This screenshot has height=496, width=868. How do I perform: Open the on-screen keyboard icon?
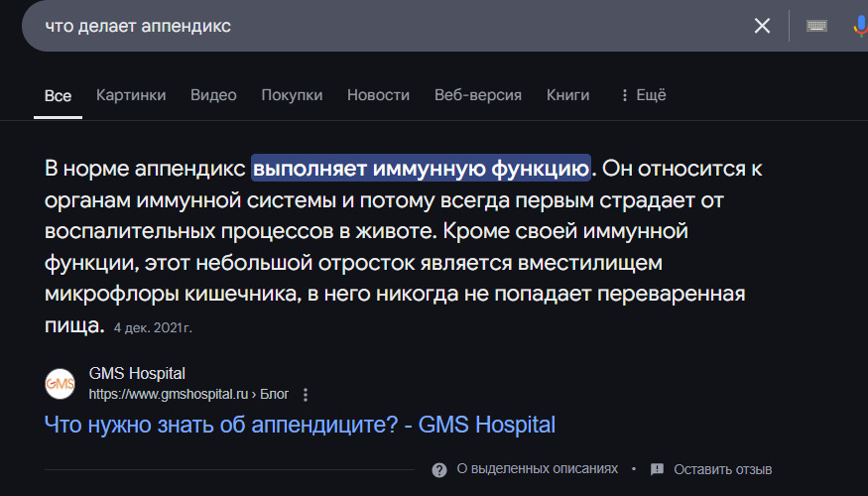(816, 26)
